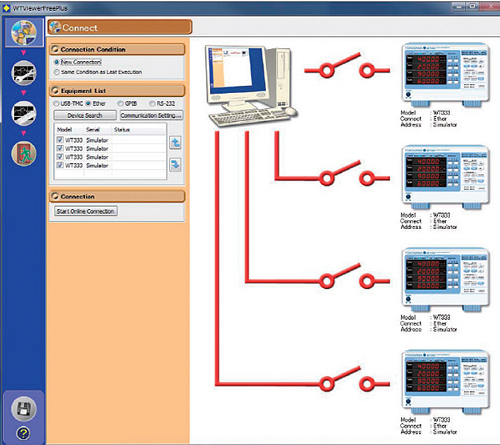Move selected device up with arrow icon

175,143
